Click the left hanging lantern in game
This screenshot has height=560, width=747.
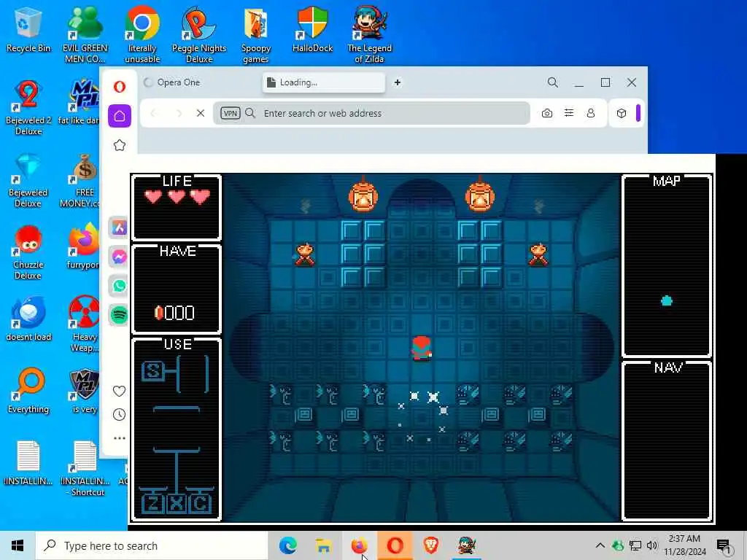363,195
